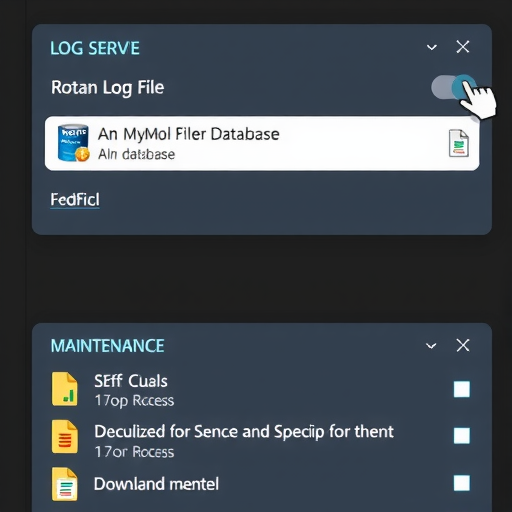Select the SEff Cuals item title
The image size is (512, 512).
131,381
